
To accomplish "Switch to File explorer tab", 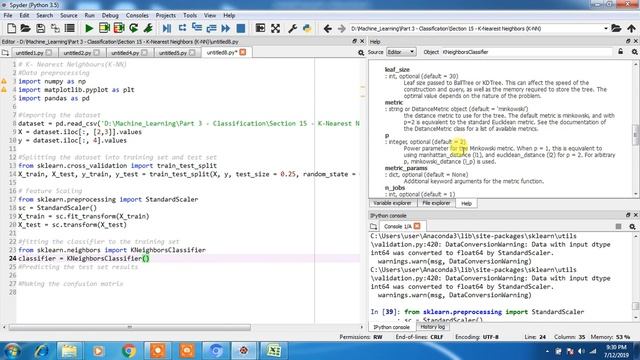I will click(x=436, y=203).
